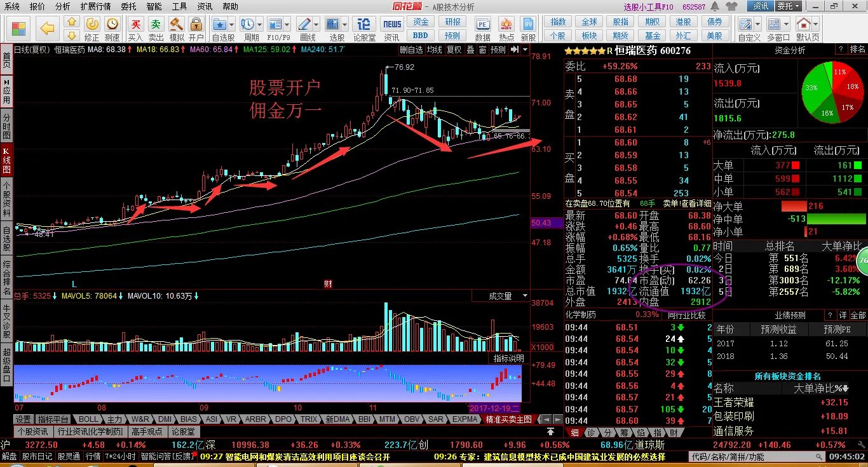Click the 买入 (Buy) toolbar icon

tap(135, 28)
